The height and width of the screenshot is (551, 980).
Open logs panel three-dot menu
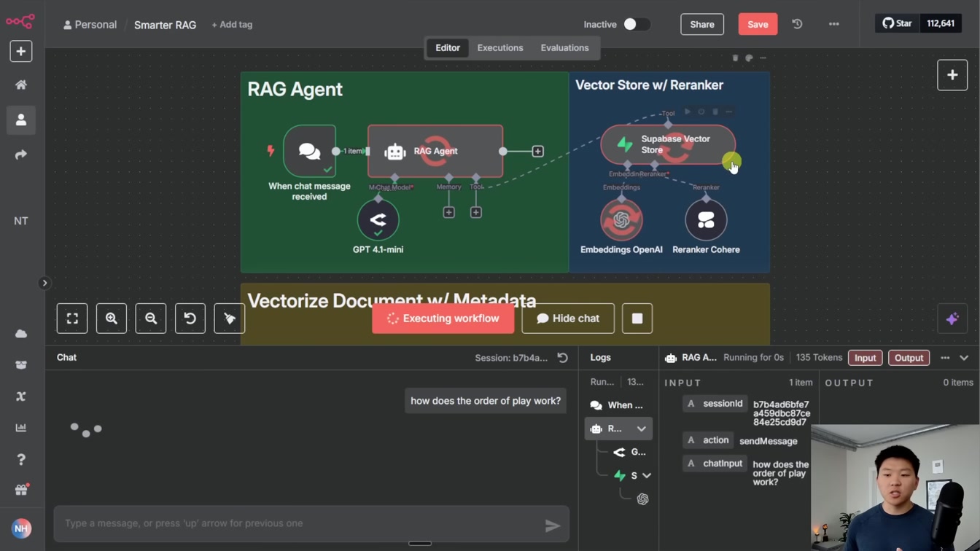click(945, 358)
